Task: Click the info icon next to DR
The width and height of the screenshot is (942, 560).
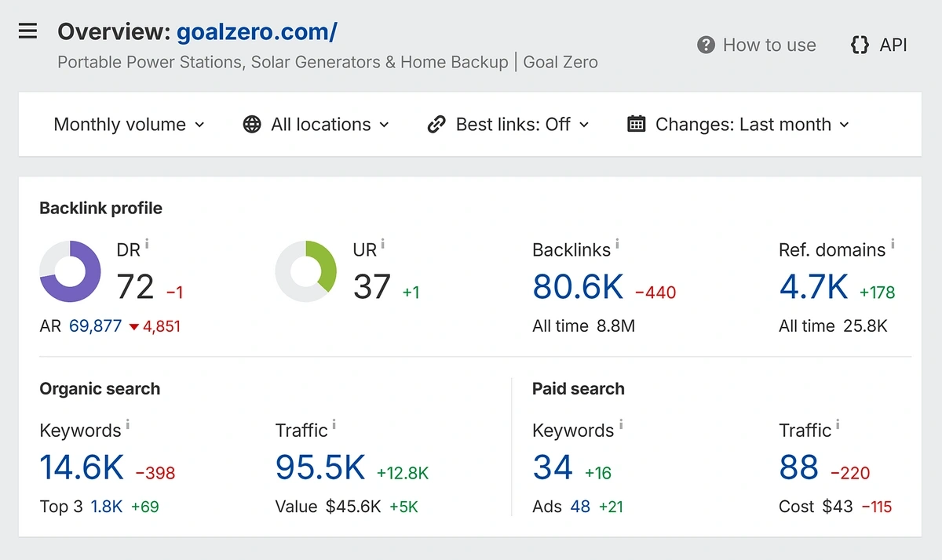Action: (x=147, y=245)
